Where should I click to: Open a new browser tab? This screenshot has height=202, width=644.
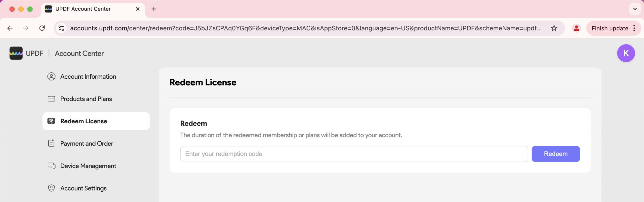[x=154, y=9]
